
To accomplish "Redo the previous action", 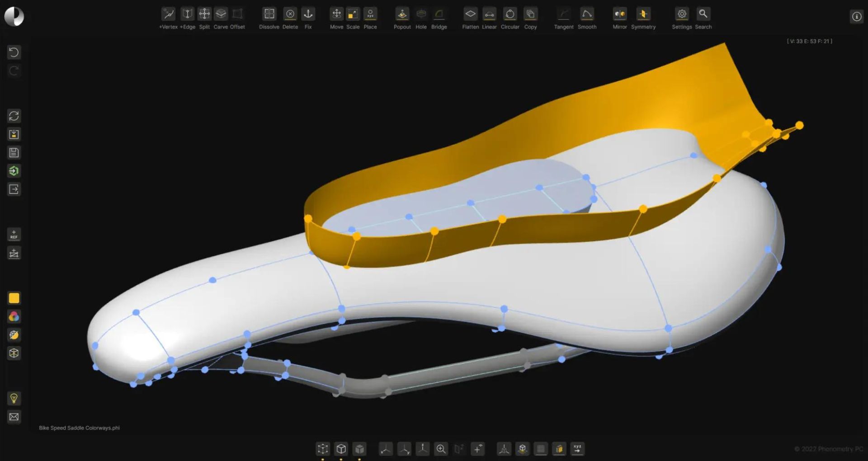I will point(14,71).
